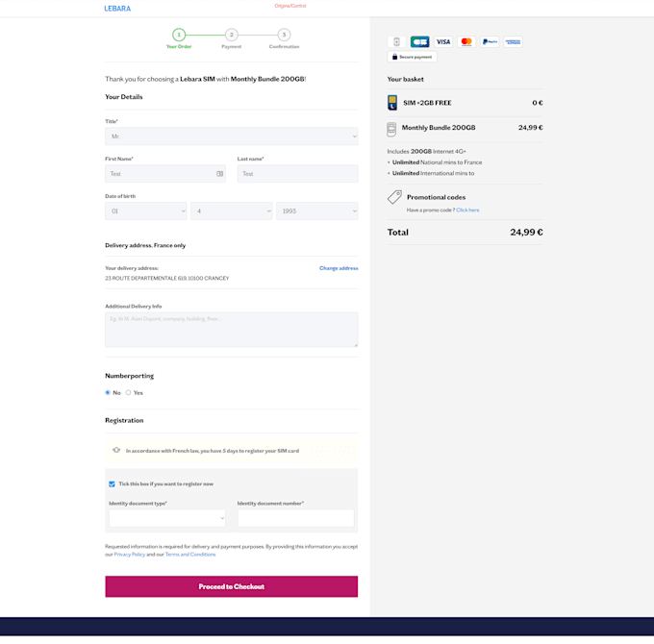Click the Total 24,99 € amount
Image resolution: width=654 pixels, height=644 pixels.
(x=526, y=233)
